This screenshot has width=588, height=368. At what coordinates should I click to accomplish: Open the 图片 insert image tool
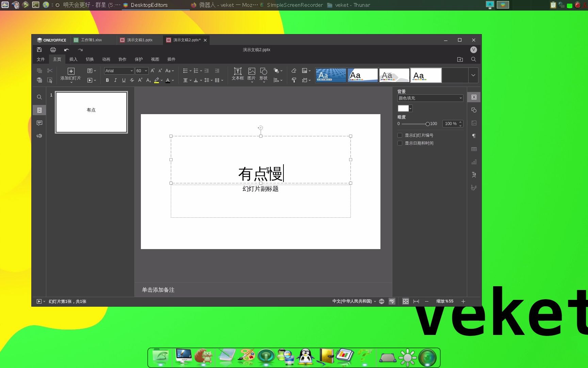(251, 74)
